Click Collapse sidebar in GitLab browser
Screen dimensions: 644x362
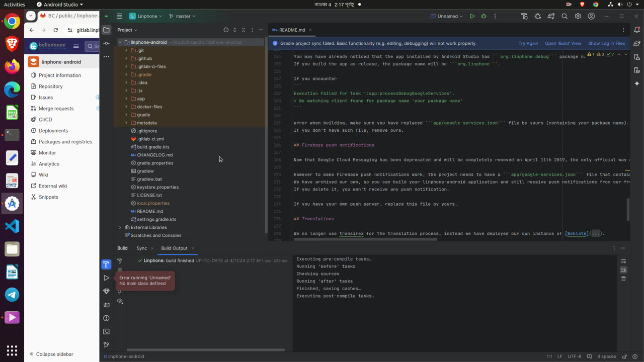[x=52, y=354]
